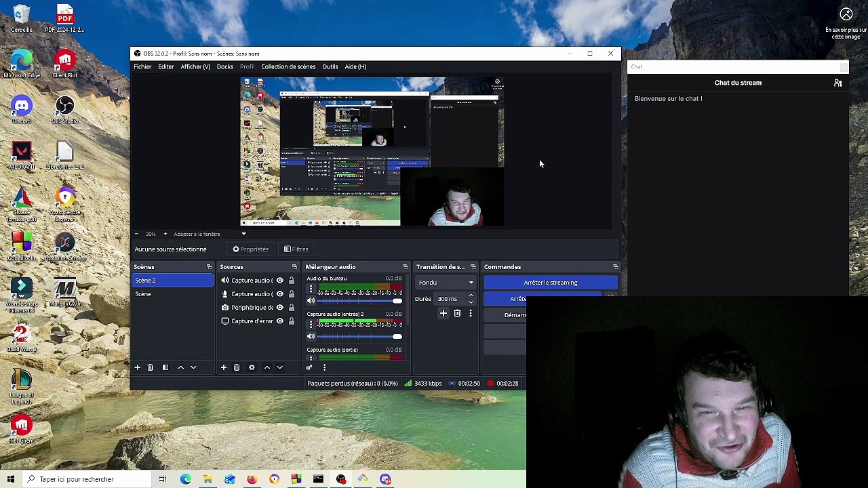The height and width of the screenshot is (488, 868).
Task: Move the scene up with the Scènes arrow
Action: click(x=180, y=367)
